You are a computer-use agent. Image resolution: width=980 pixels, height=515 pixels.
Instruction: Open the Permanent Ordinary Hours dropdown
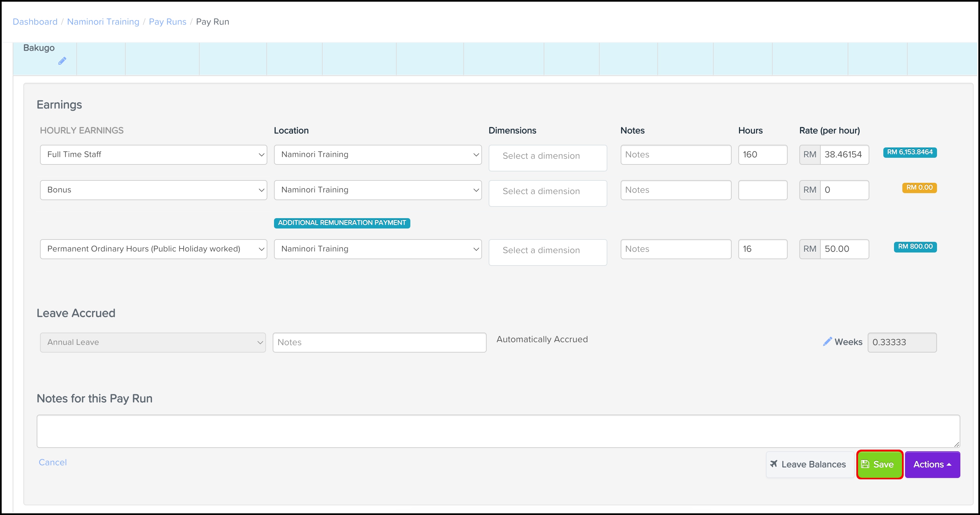click(153, 249)
